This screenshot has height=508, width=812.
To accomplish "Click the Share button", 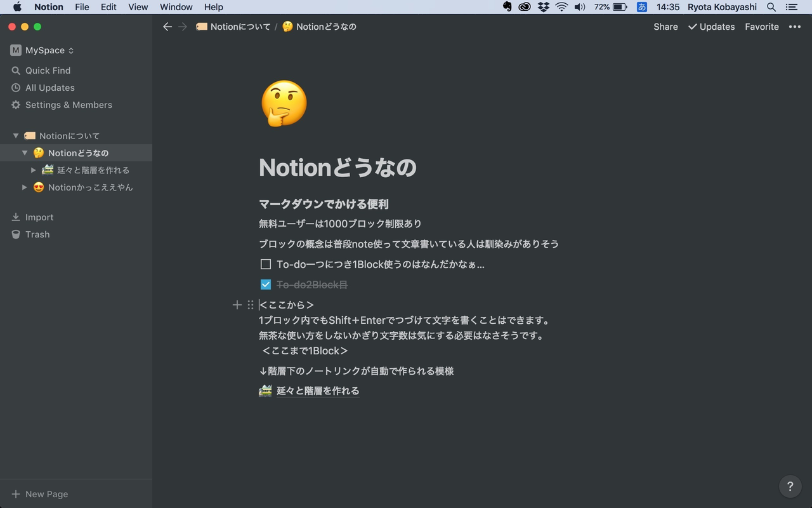I will pos(665,27).
